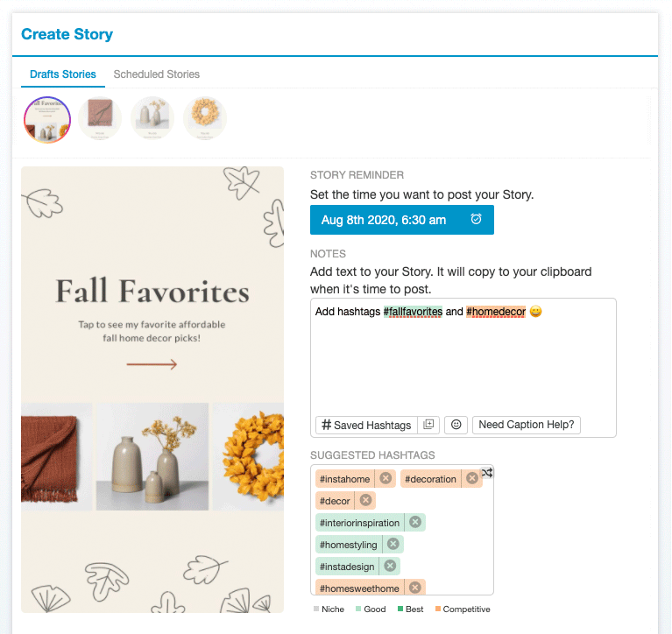Open the Saved Hashtags list
Image resolution: width=672 pixels, height=634 pixels.
pyautogui.click(x=366, y=425)
